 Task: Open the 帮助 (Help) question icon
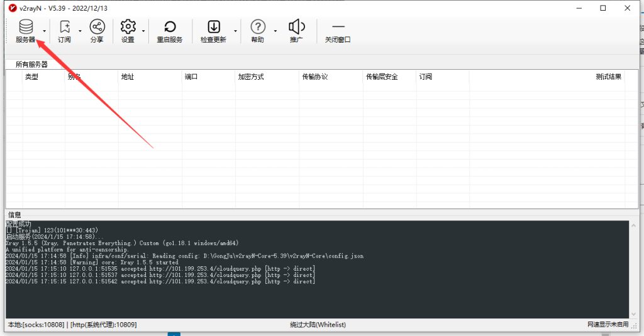(257, 31)
